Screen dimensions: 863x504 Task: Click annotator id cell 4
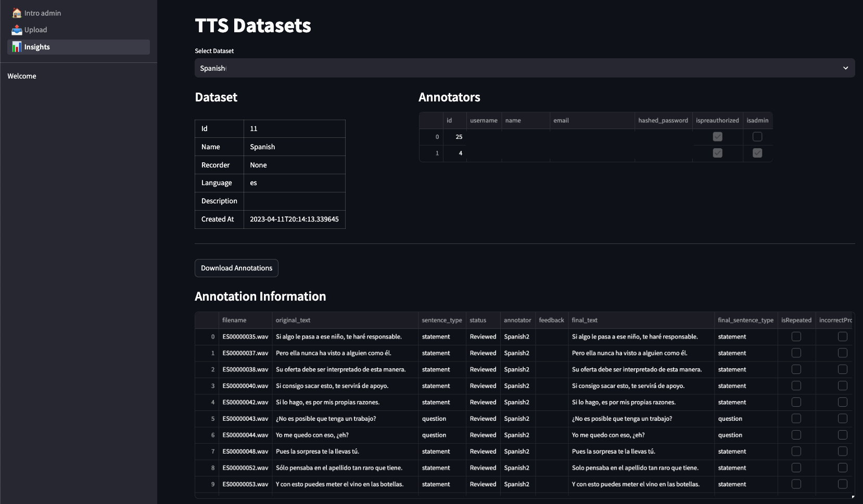click(454, 153)
